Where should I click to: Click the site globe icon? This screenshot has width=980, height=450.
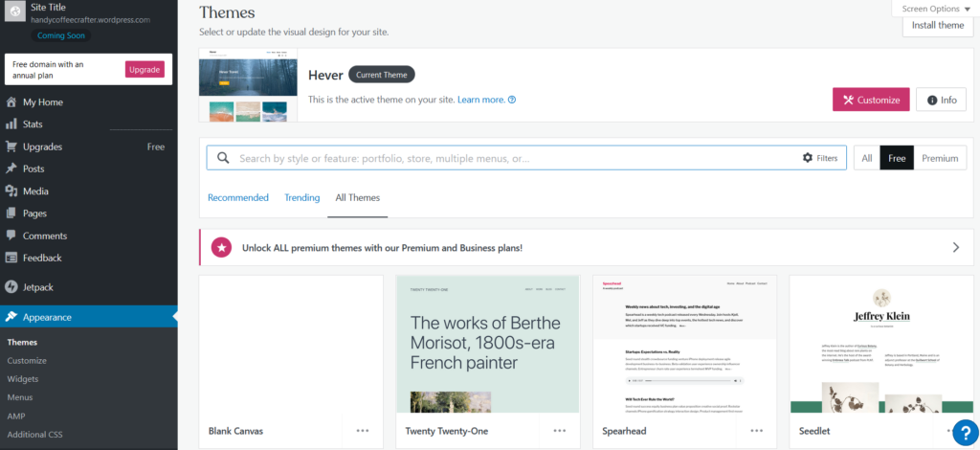(x=15, y=12)
